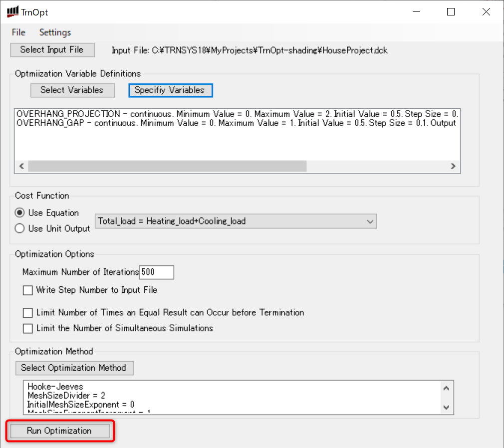Open the File menu
This screenshot has height=448, width=504.
(x=18, y=32)
